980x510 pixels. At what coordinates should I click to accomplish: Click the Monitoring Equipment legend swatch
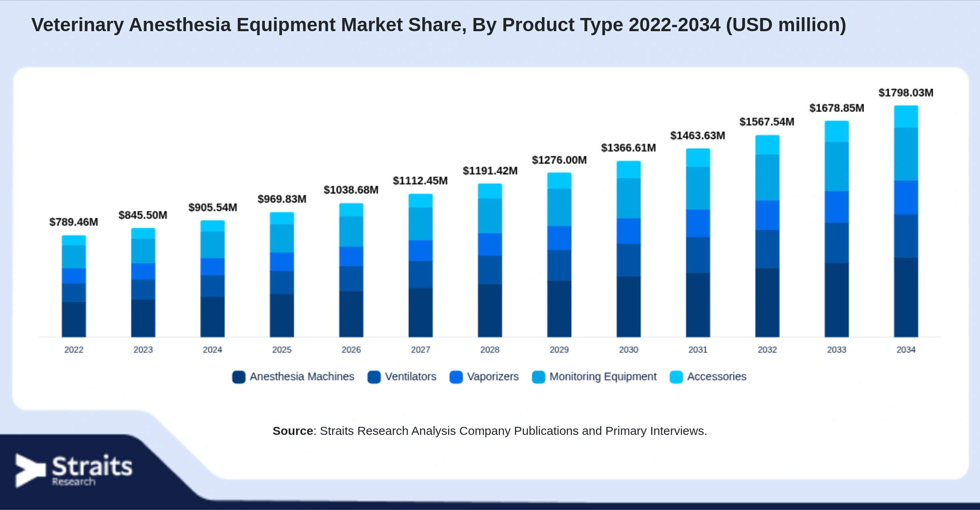pyautogui.click(x=538, y=377)
